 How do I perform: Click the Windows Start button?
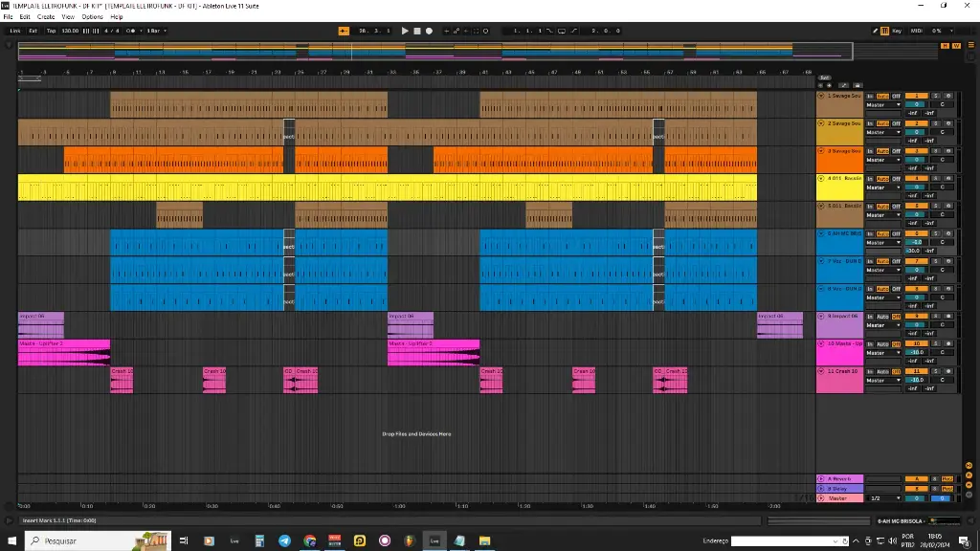tap(11, 541)
